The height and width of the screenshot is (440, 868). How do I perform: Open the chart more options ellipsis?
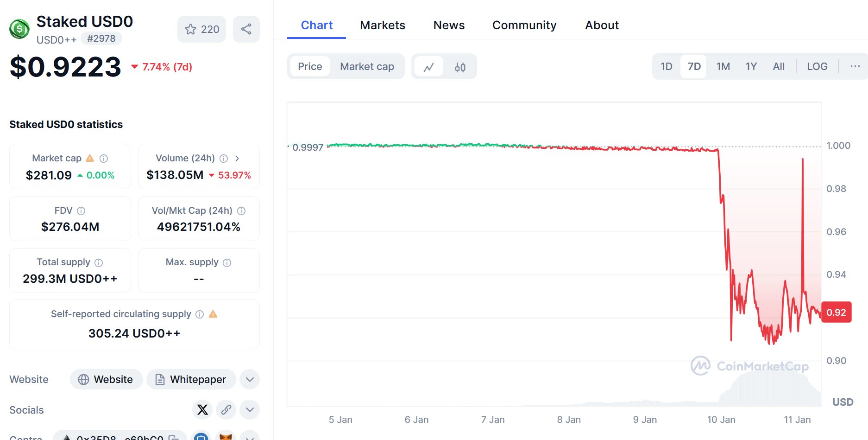[x=855, y=66]
